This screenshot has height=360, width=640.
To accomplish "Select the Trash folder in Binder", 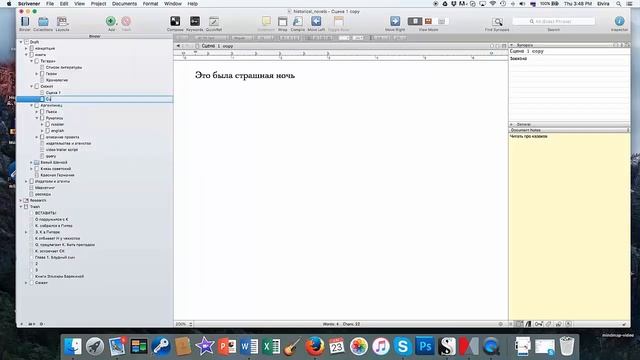I will pos(35,207).
